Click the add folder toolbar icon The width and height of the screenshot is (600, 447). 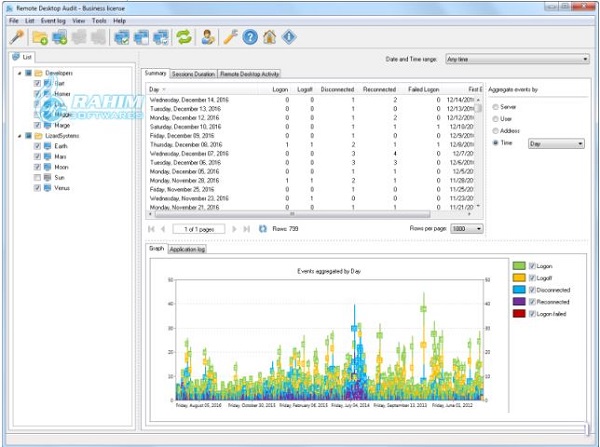[41, 38]
